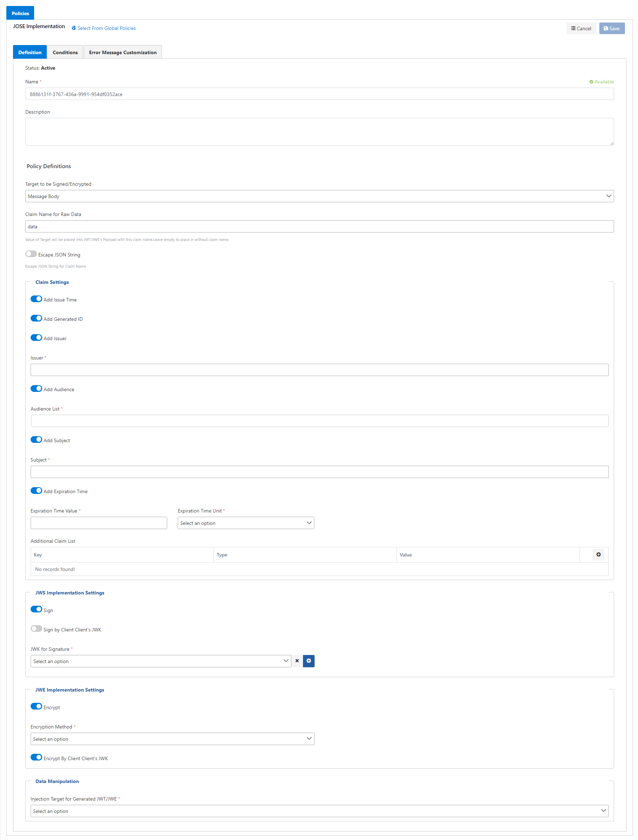Clear JWK for Signature with the X icon

(x=297, y=661)
